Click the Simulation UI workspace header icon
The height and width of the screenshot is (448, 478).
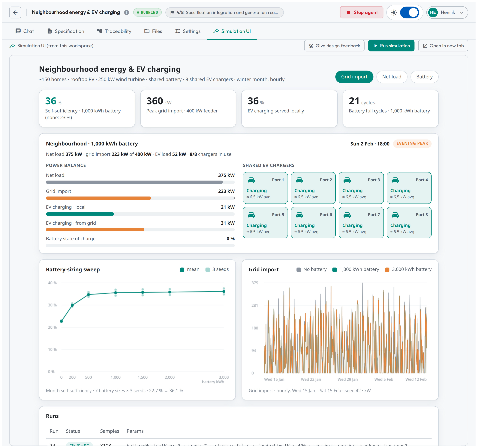[12, 46]
